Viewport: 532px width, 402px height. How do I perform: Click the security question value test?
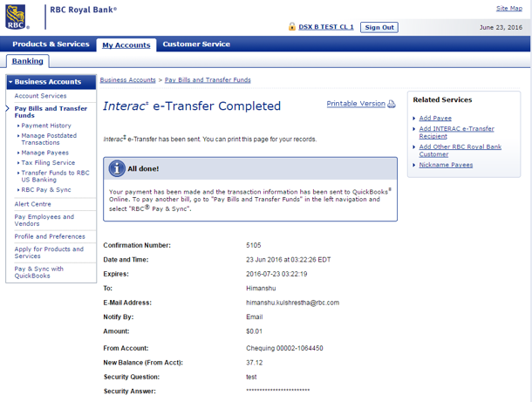point(251,377)
